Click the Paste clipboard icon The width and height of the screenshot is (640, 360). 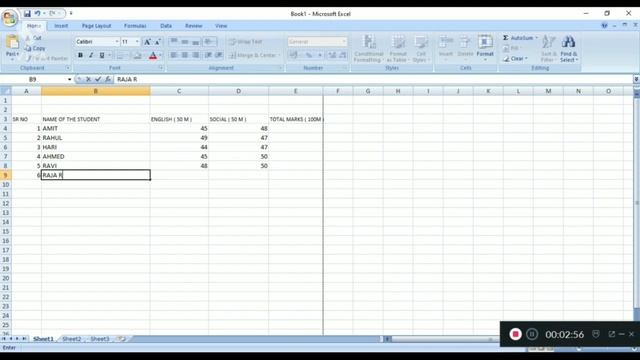pyautogui.click(x=12, y=42)
